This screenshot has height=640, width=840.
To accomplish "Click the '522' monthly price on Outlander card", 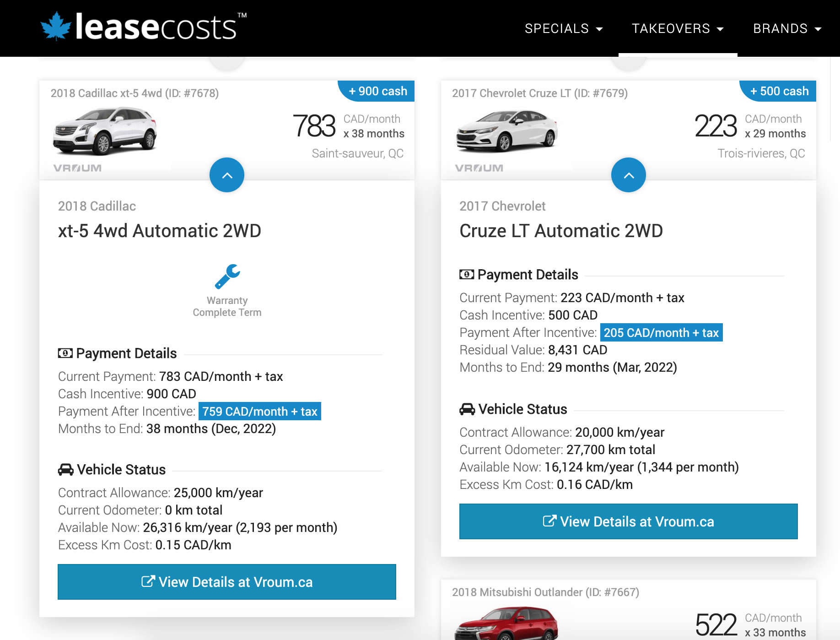I will [716, 625].
